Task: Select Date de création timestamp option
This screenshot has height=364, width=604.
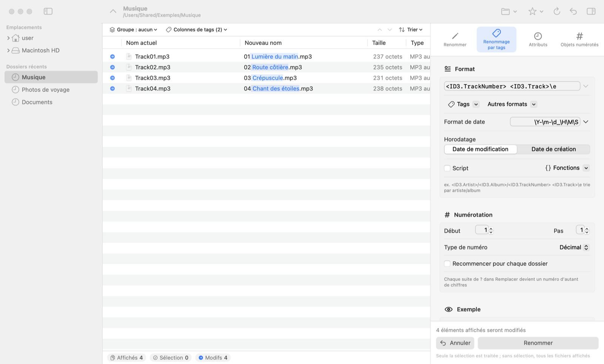Action: point(553,149)
